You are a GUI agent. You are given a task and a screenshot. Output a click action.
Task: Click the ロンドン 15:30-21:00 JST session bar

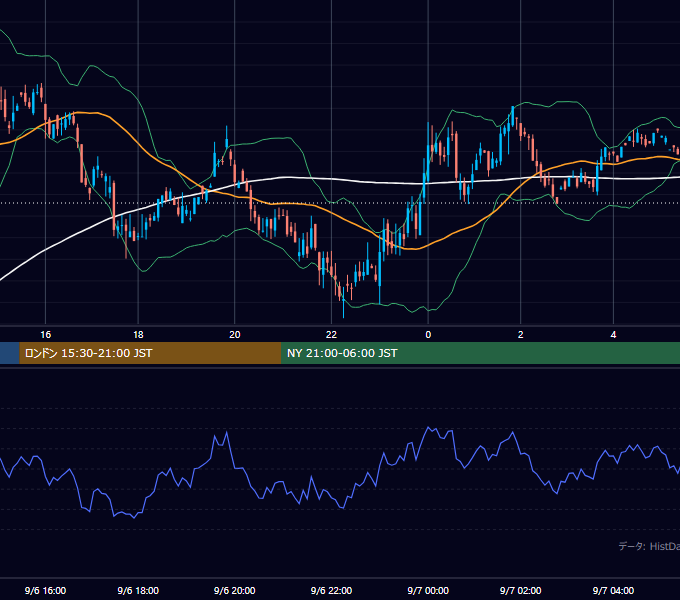click(150, 353)
